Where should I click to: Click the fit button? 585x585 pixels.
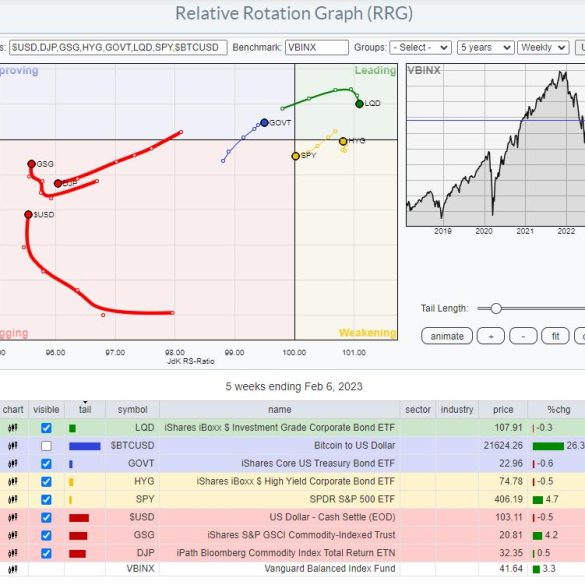click(x=556, y=336)
